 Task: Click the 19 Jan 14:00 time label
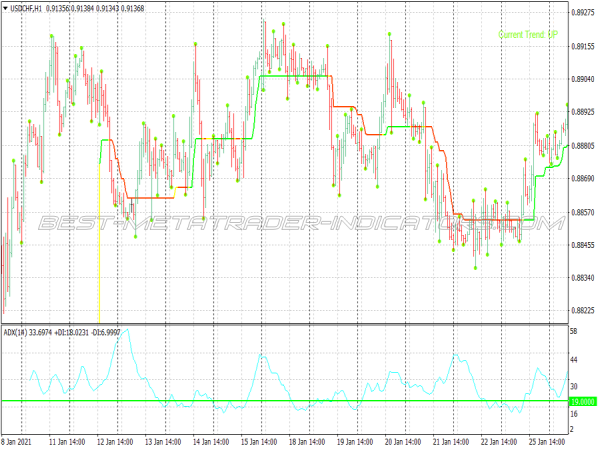click(355, 442)
